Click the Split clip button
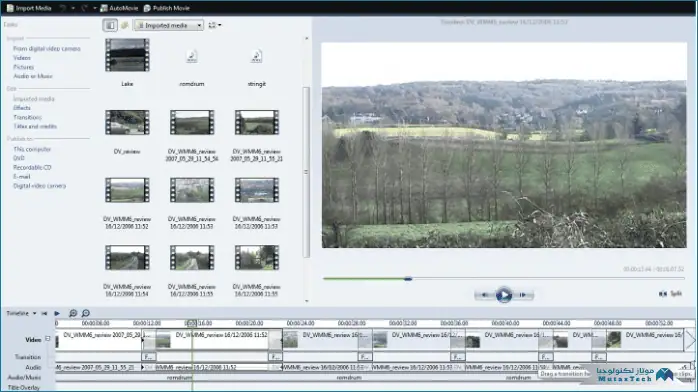698x392 pixels. coord(671,294)
